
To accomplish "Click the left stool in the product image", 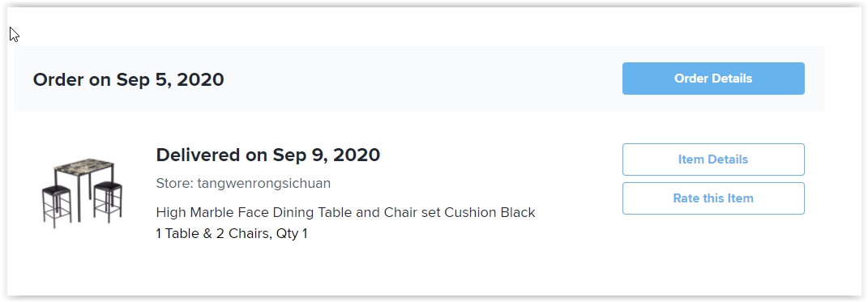I will [57, 206].
